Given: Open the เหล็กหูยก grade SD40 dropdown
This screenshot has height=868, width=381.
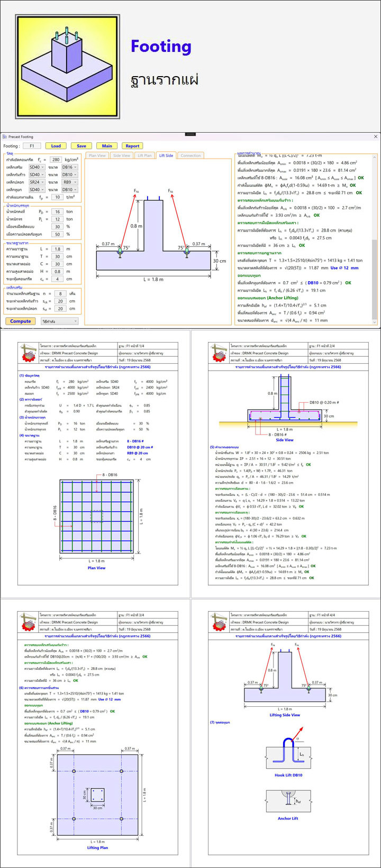Looking at the screenshot, I should click(37, 189).
